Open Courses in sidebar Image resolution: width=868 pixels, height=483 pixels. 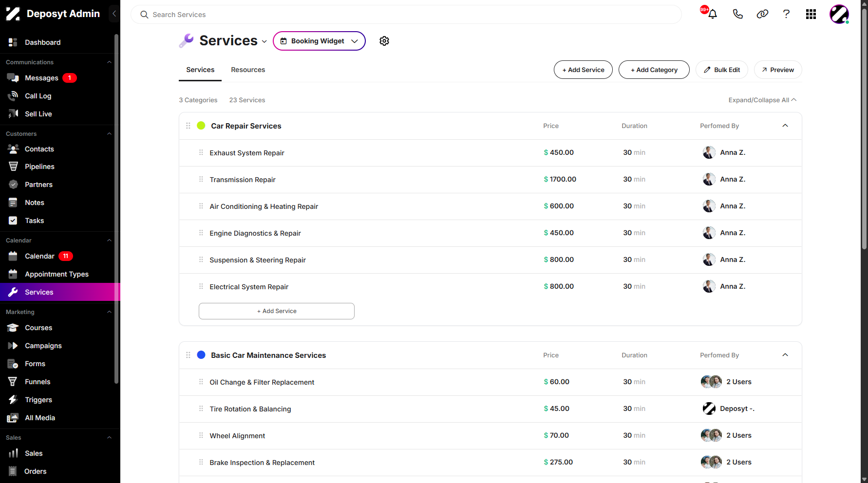click(38, 328)
